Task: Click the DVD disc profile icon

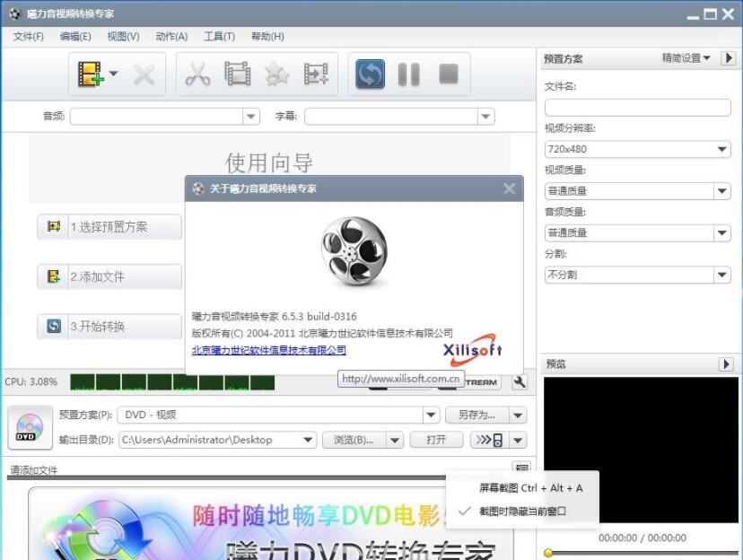Action: pyautogui.click(x=30, y=427)
